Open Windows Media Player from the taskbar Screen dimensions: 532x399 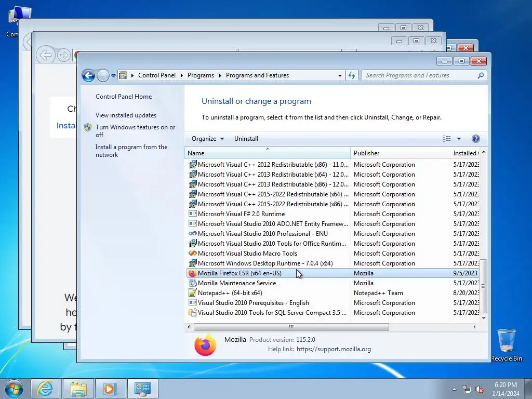(x=110, y=389)
